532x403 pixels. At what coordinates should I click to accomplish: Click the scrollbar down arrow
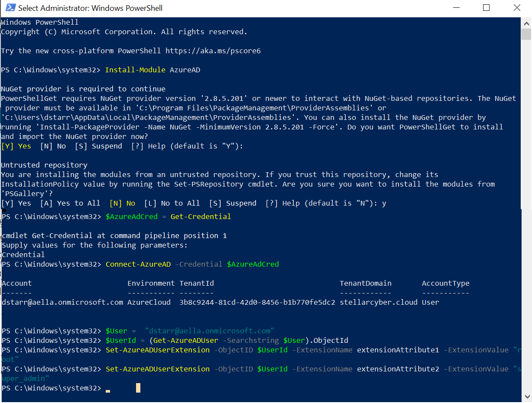pos(526,397)
